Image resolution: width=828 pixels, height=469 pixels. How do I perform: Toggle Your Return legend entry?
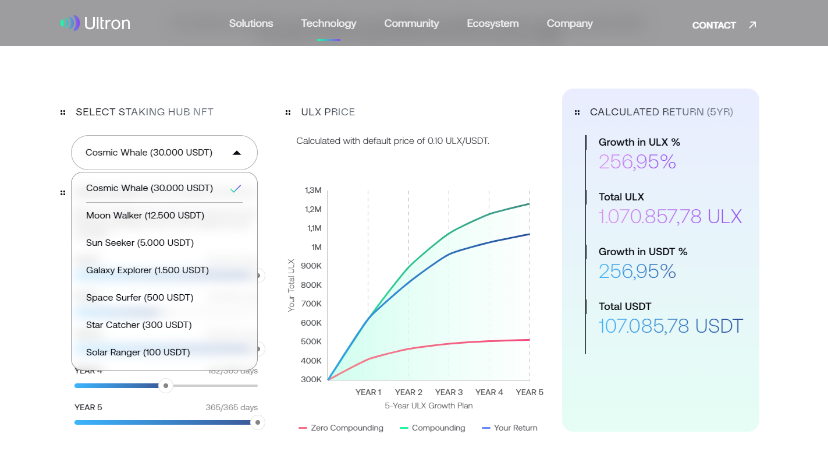pos(510,428)
